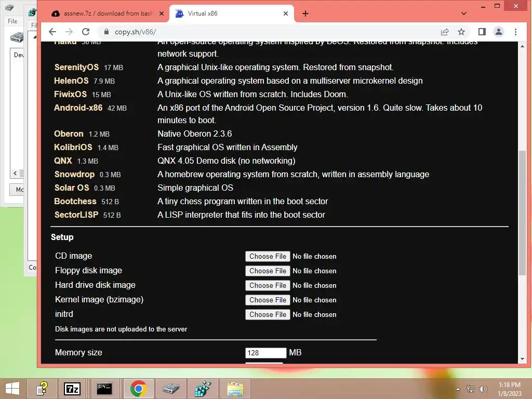This screenshot has width=532, height=399.
Task: Go back to the previous page in Chrome
Action: [x=52, y=32]
